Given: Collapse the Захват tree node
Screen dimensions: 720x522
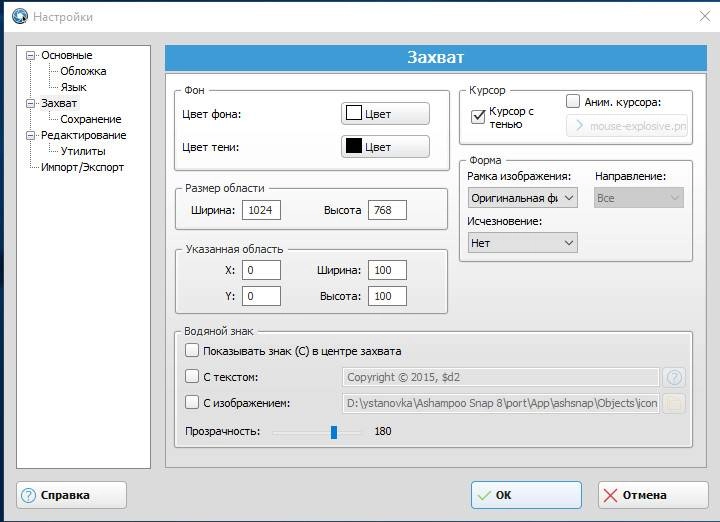Looking at the screenshot, I should point(30,103).
